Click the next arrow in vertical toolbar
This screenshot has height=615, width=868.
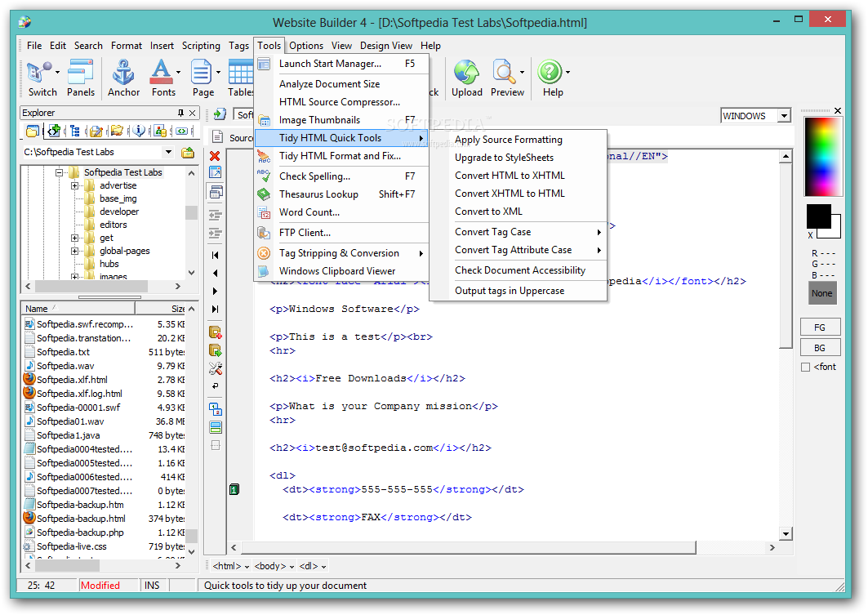pos(216,292)
